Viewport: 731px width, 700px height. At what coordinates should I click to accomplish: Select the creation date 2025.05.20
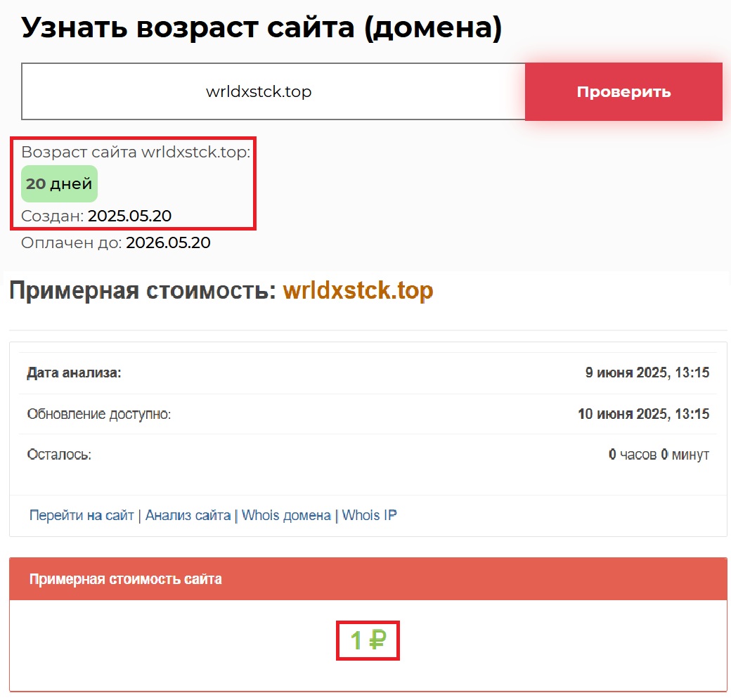(129, 216)
